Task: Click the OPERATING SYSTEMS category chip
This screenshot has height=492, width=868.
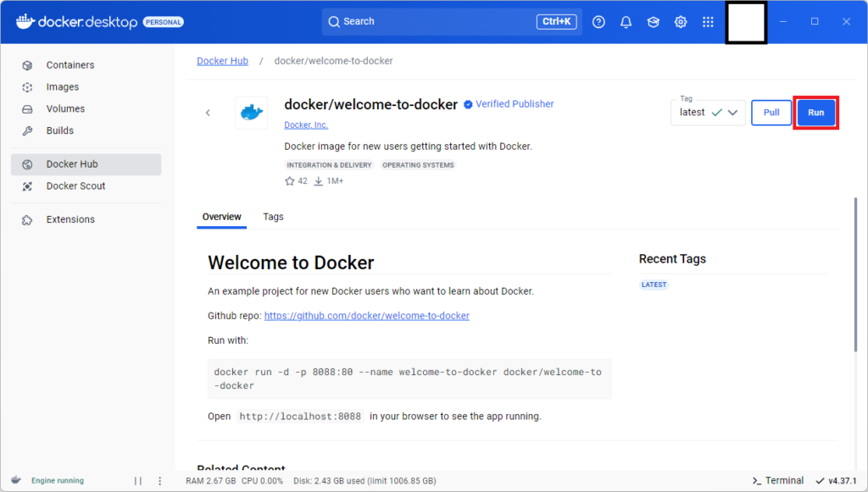Action: [418, 165]
